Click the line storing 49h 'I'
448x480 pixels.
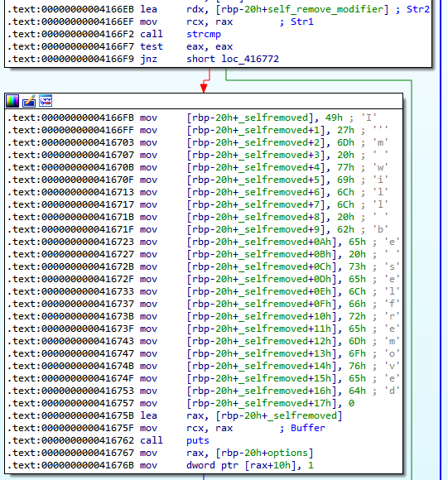(191, 118)
